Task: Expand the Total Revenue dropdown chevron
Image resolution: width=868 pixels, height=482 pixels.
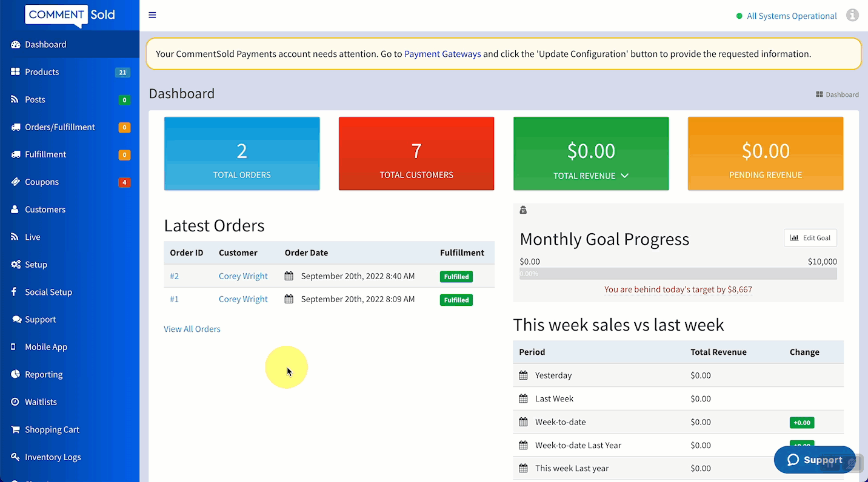Action: tap(624, 176)
